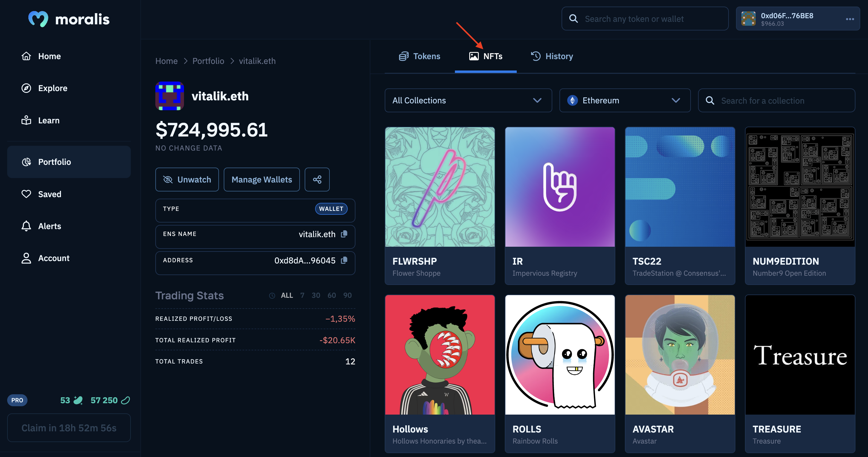Open the ROLLS Rainbow Rolls NFT
This screenshot has width=868, height=457.
click(x=560, y=374)
